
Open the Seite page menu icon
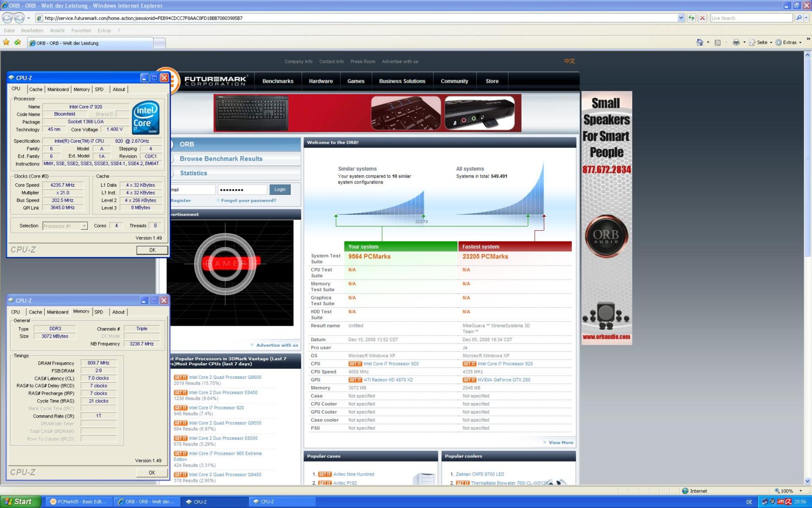coord(752,43)
